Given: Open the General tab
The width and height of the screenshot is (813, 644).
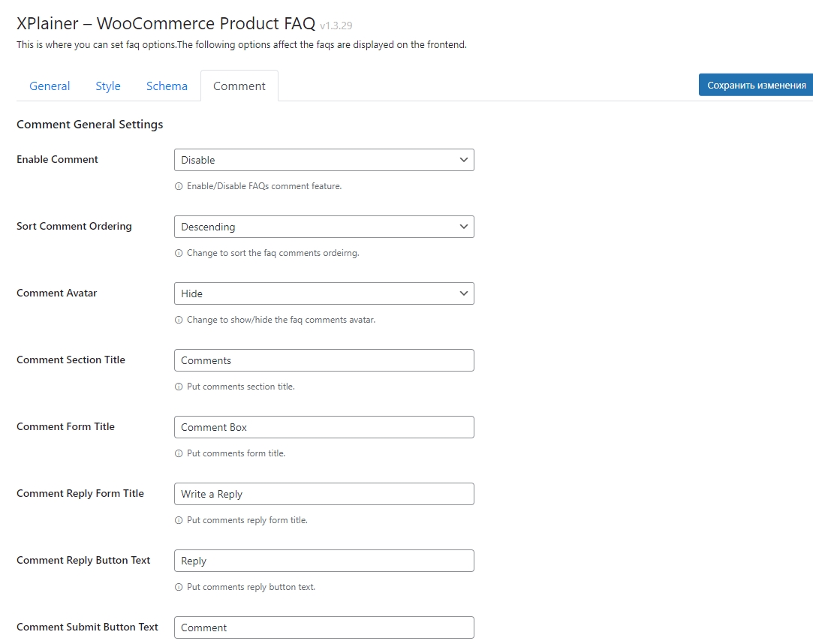Looking at the screenshot, I should (50, 86).
